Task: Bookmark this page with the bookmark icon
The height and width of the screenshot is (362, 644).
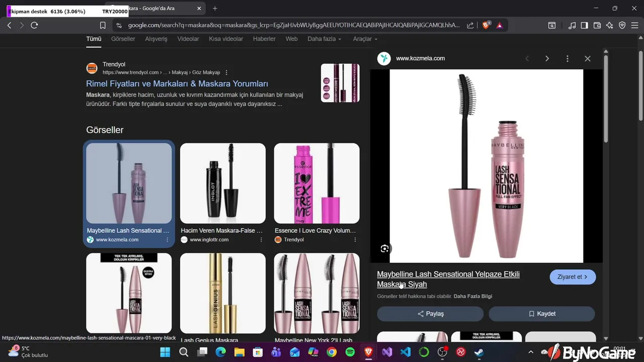Action: click(103, 25)
